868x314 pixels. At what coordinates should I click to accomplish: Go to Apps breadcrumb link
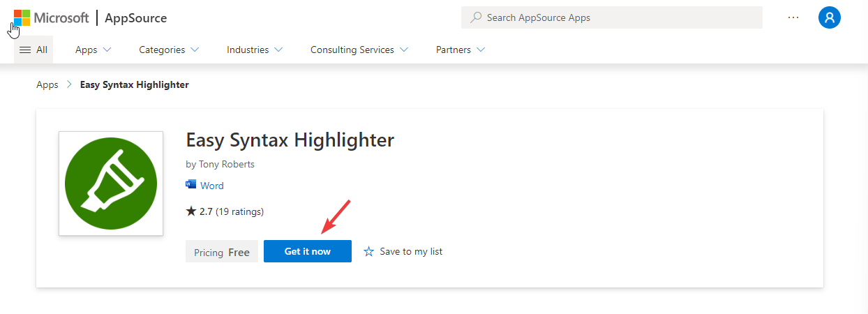pyautogui.click(x=47, y=84)
